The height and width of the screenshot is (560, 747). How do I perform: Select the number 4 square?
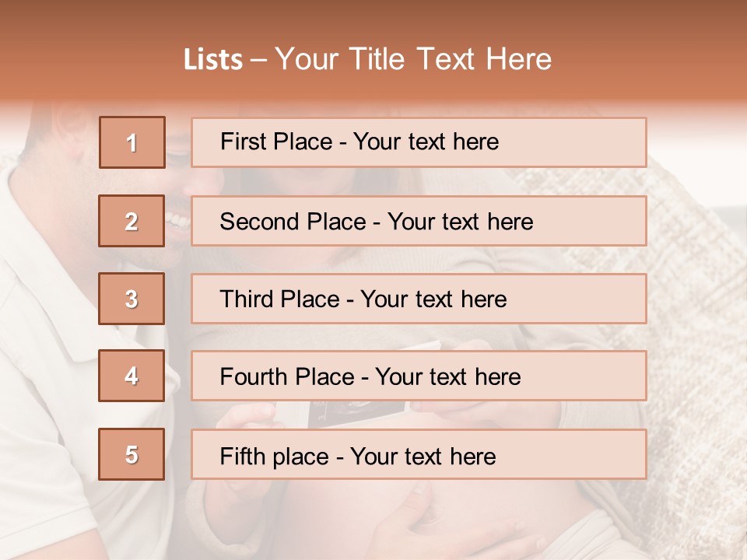tap(132, 376)
